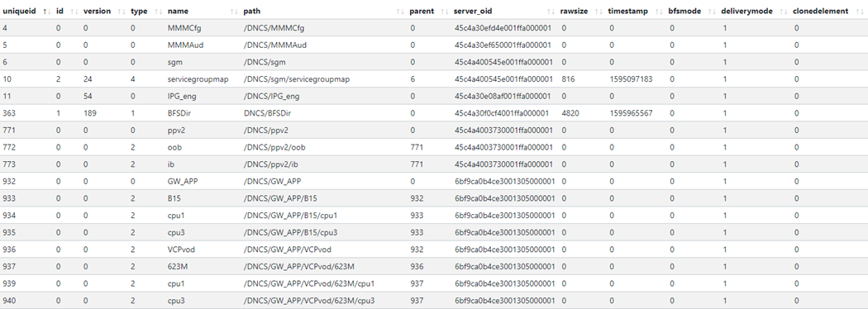Sort by rawsize column arrows
This screenshot has height=309, width=868.
pyautogui.click(x=599, y=11)
